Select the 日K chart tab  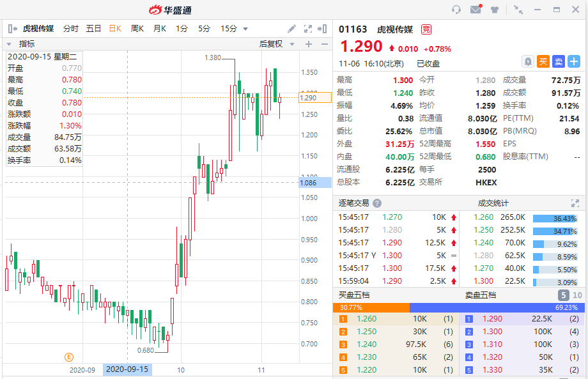pyautogui.click(x=115, y=29)
